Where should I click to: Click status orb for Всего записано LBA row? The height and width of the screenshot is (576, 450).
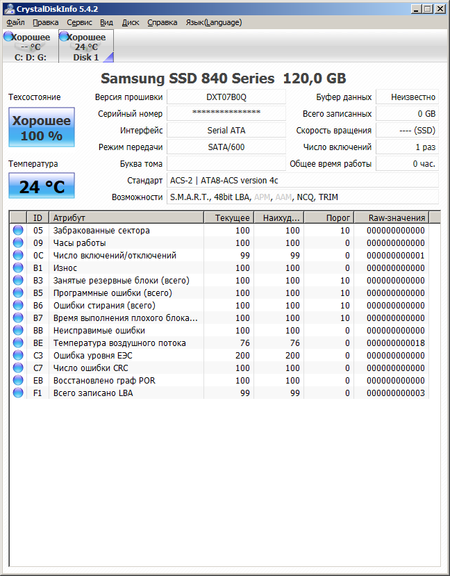tap(18, 393)
